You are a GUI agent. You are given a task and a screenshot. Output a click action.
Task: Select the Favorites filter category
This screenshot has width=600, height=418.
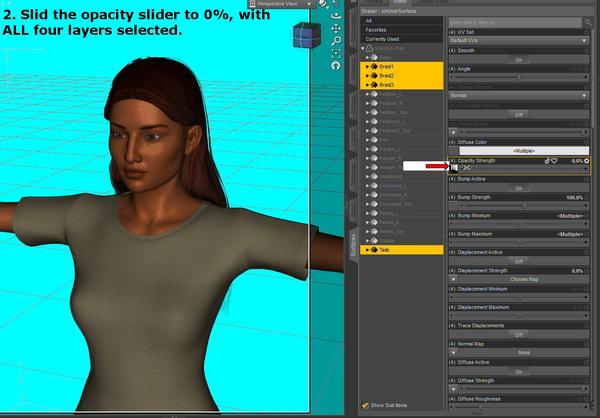pyautogui.click(x=401, y=30)
